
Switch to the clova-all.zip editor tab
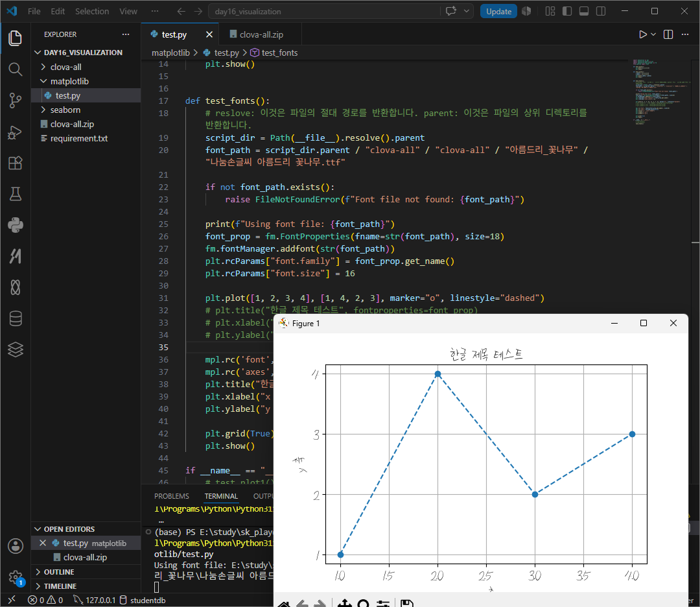click(261, 34)
